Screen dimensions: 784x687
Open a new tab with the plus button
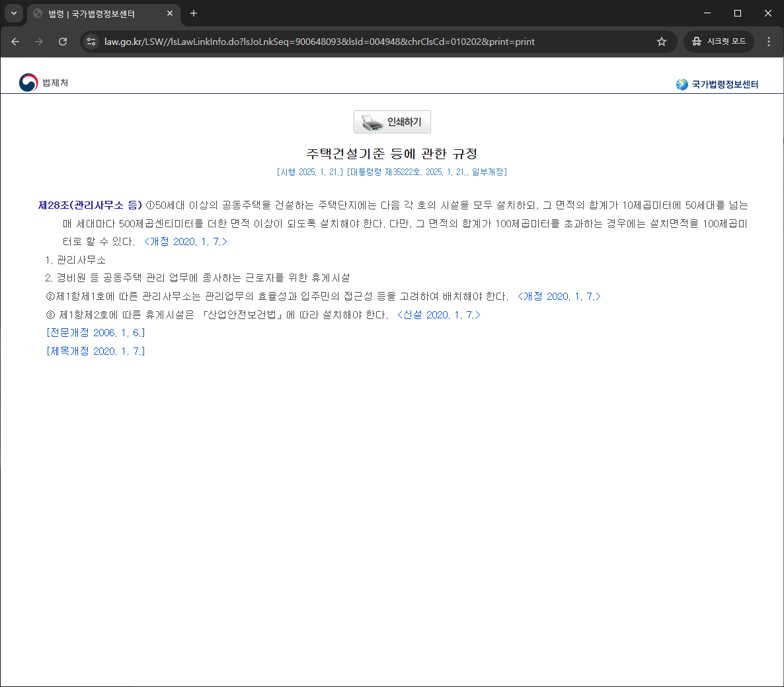pyautogui.click(x=194, y=13)
